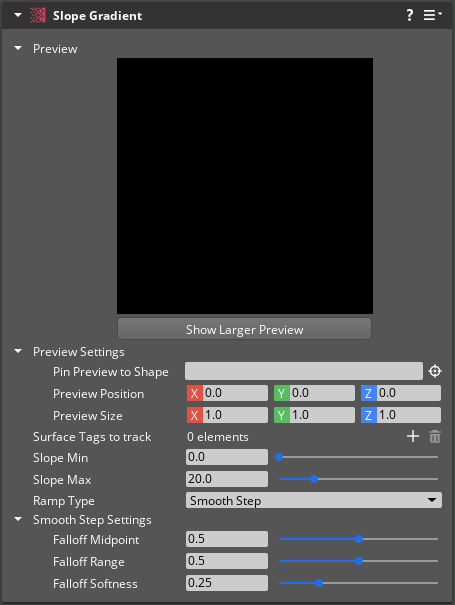Click the Falloff Range label
Viewport: 455px width, 605px height.
point(89,562)
